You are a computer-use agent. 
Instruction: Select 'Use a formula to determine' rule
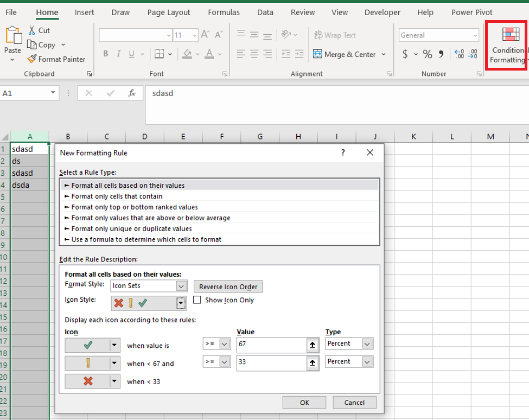(x=219, y=239)
